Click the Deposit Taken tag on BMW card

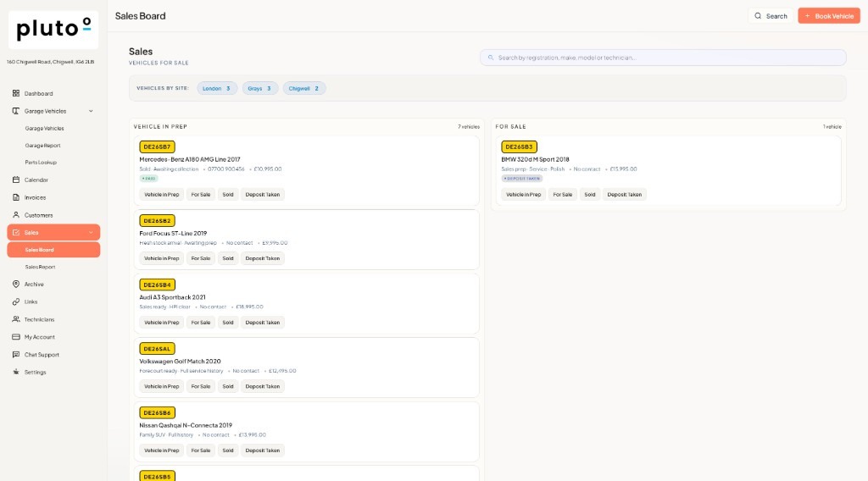(522, 179)
